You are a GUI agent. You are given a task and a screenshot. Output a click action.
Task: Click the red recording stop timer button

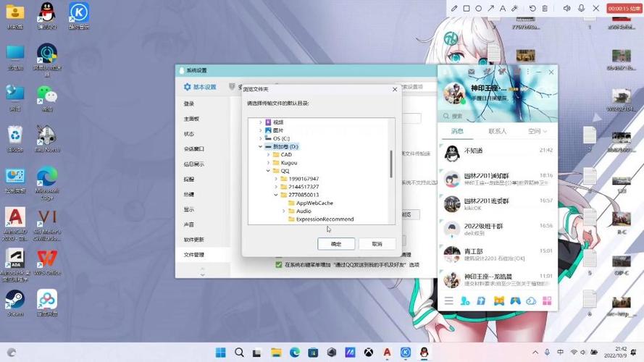pyautogui.click(x=624, y=8)
